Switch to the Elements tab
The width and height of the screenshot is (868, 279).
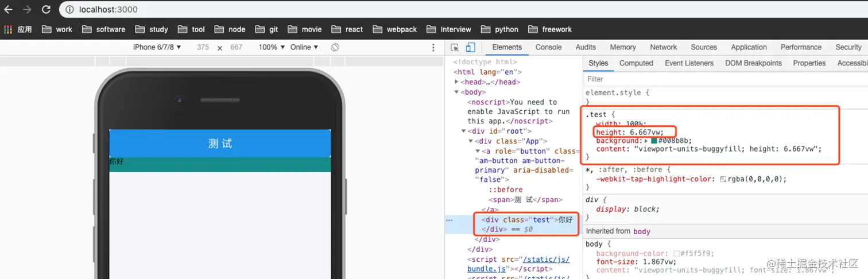507,47
